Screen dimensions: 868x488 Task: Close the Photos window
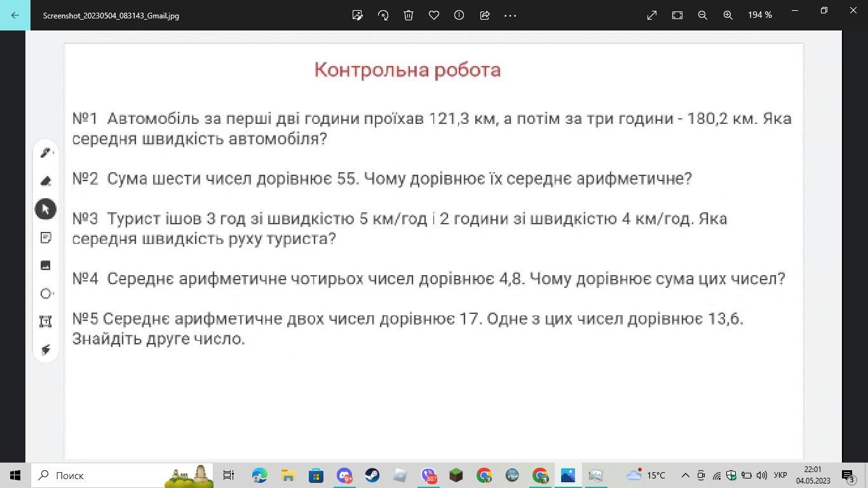(x=853, y=11)
